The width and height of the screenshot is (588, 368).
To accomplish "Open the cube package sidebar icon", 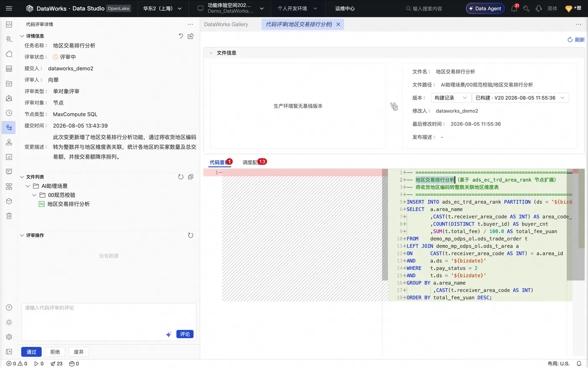I will [9, 201].
